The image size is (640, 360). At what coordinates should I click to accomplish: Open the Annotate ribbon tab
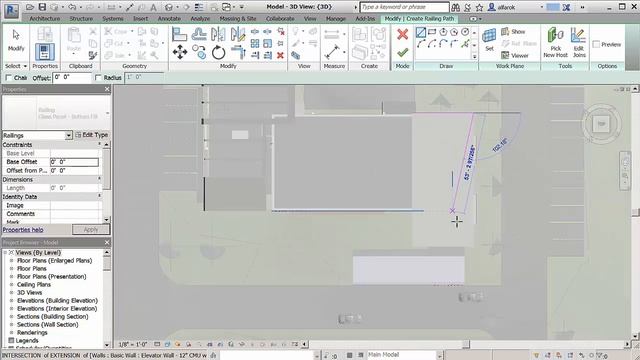(x=169, y=19)
